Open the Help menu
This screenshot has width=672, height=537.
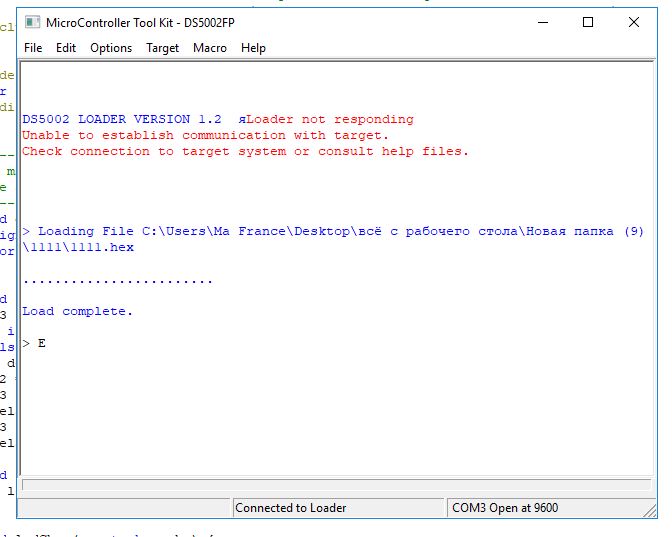(253, 48)
